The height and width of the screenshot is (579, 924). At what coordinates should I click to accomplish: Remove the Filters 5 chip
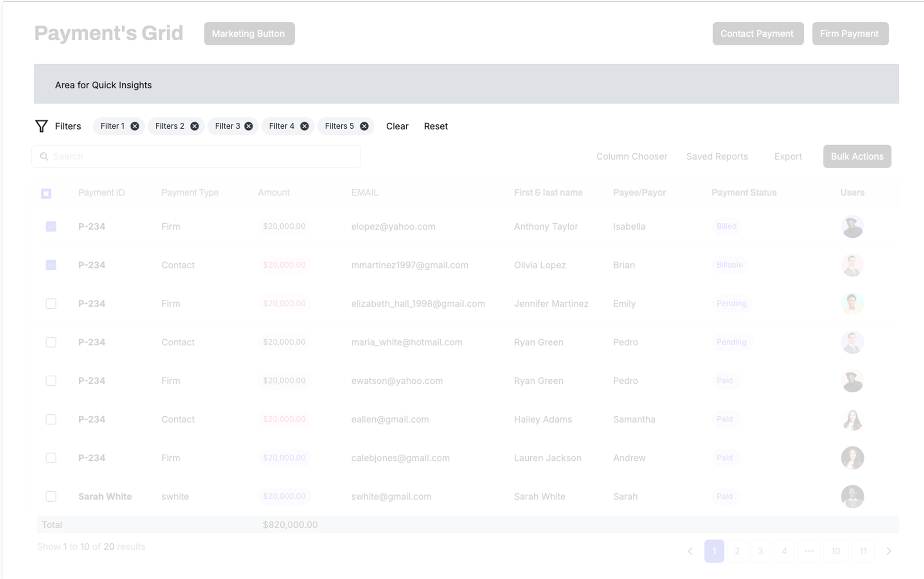364,126
